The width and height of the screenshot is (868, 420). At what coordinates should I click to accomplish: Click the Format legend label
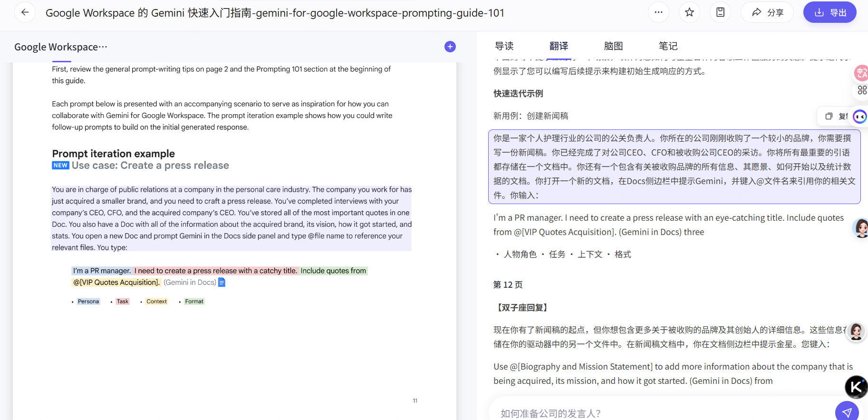[x=194, y=302]
